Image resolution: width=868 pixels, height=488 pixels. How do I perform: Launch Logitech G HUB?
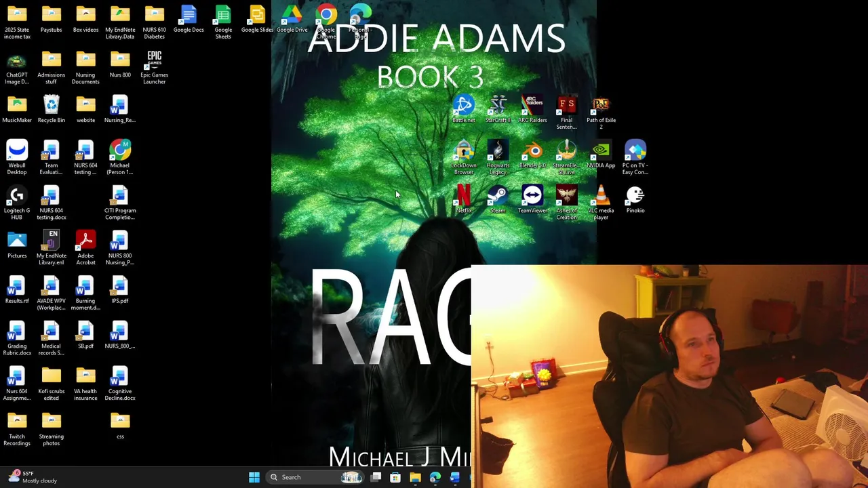point(17,203)
